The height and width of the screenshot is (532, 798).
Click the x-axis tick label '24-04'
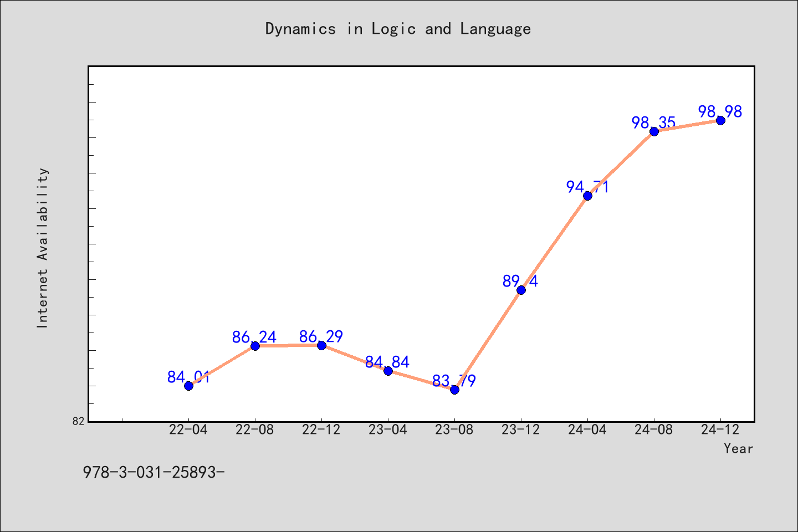coord(587,429)
